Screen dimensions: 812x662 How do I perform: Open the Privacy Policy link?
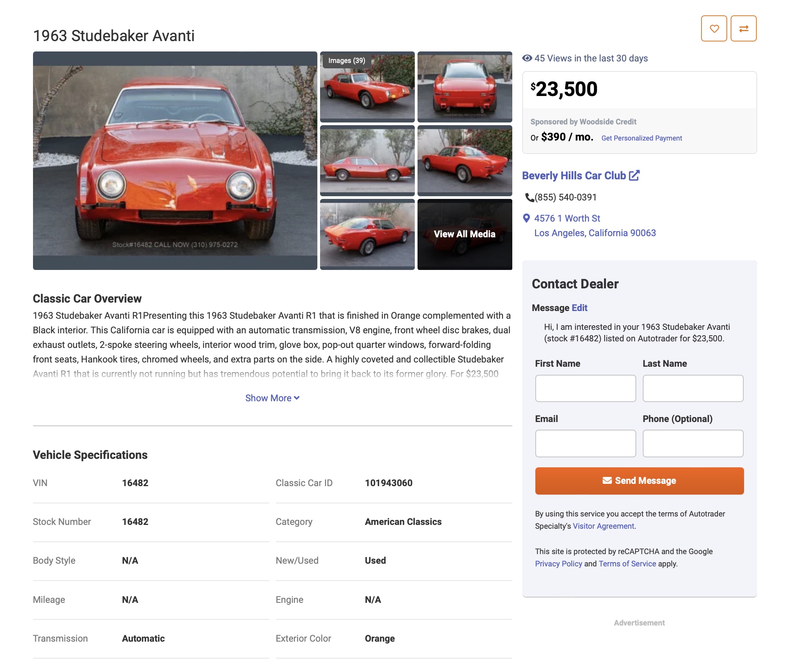tap(558, 564)
